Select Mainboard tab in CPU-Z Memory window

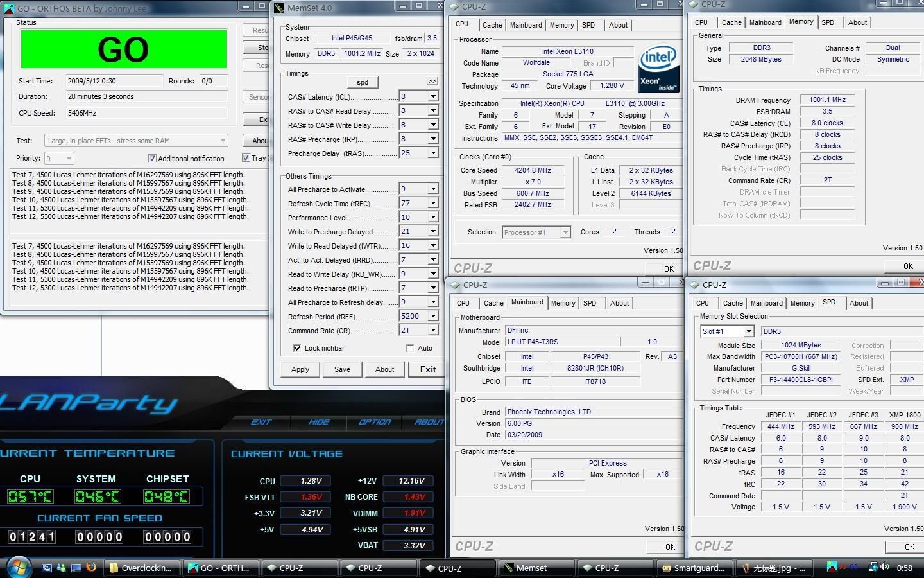pos(766,22)
